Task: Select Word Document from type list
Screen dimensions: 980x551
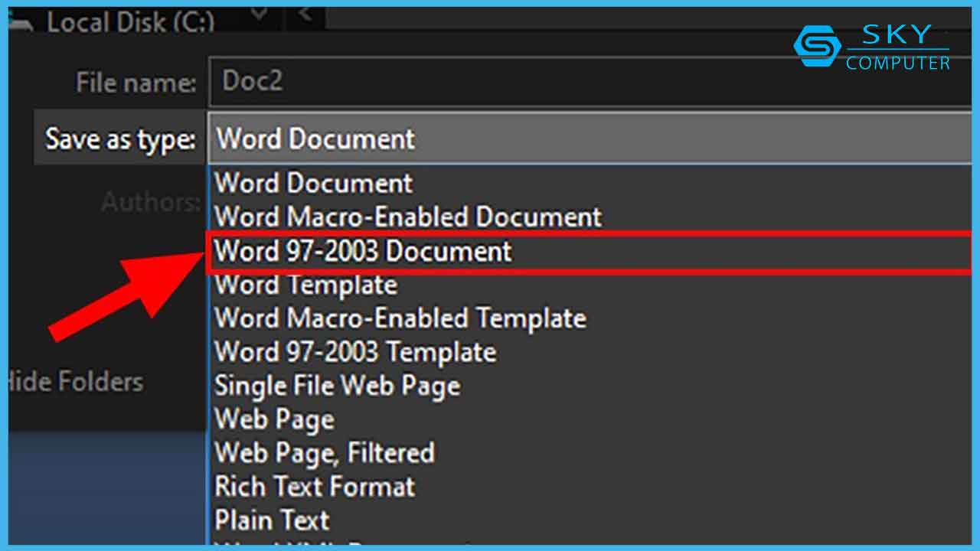Action: tap(590, 183)
